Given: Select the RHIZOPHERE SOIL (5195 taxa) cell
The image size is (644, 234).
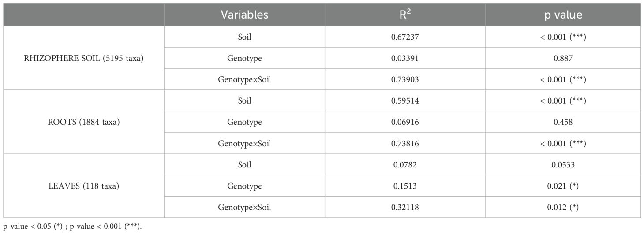Looking at the screenshot, I should tap(84, 58).
